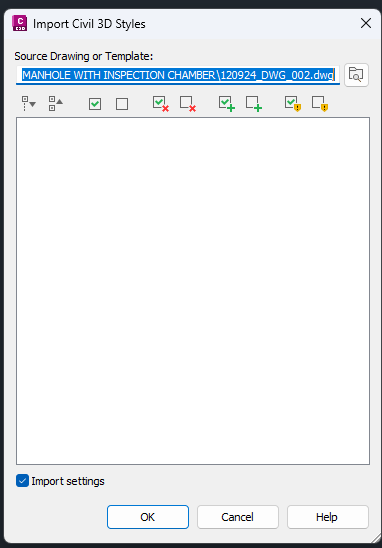Collapse all style tree nodes
Viewport: 382px width, 548px height.
(x=56, y=104)
